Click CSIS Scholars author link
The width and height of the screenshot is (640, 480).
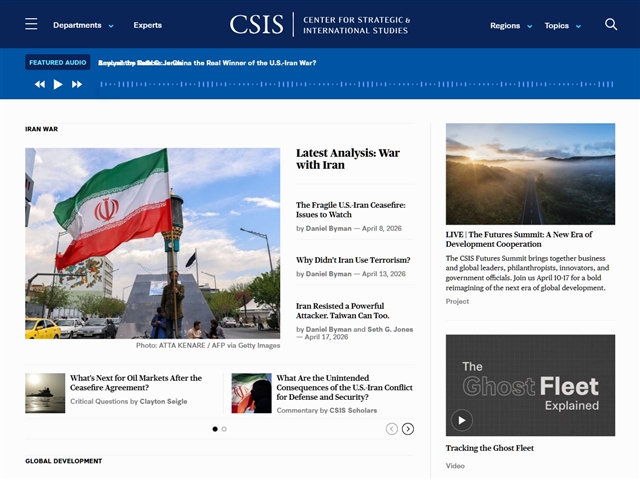coord(353,411)
